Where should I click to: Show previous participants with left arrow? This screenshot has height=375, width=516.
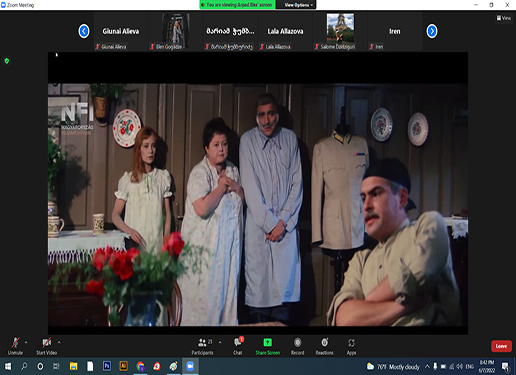pyautogui.click(x=84, y=31)
